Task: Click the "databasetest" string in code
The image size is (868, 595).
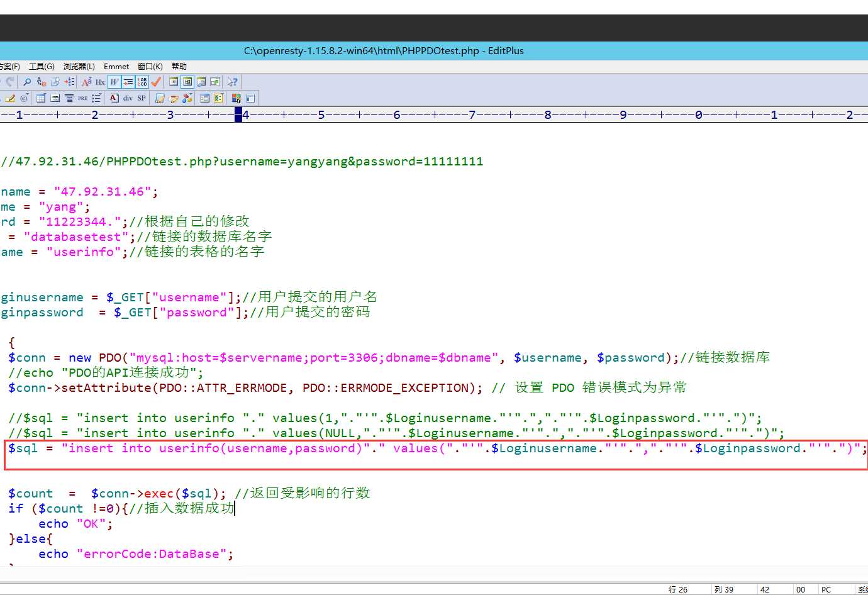Action: [75, 237]
